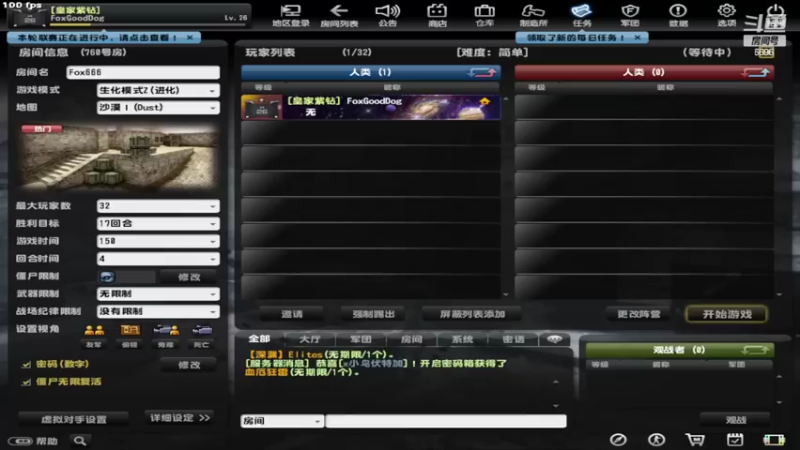Swap team using blue team header arrows

pyautogui.click(x=482, y=72)
